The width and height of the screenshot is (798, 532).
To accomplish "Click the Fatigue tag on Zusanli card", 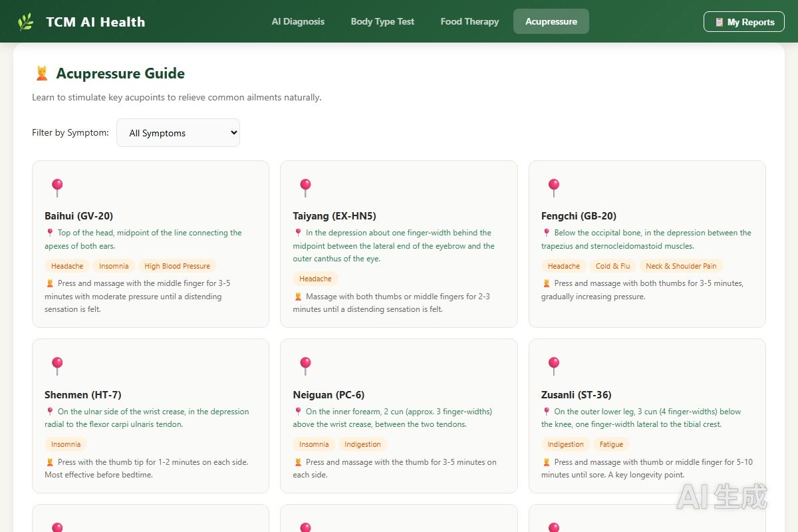I will (x=612, y=444).
